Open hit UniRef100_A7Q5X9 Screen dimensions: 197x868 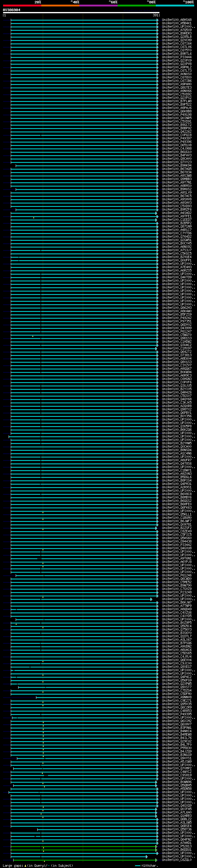[177, 30]
